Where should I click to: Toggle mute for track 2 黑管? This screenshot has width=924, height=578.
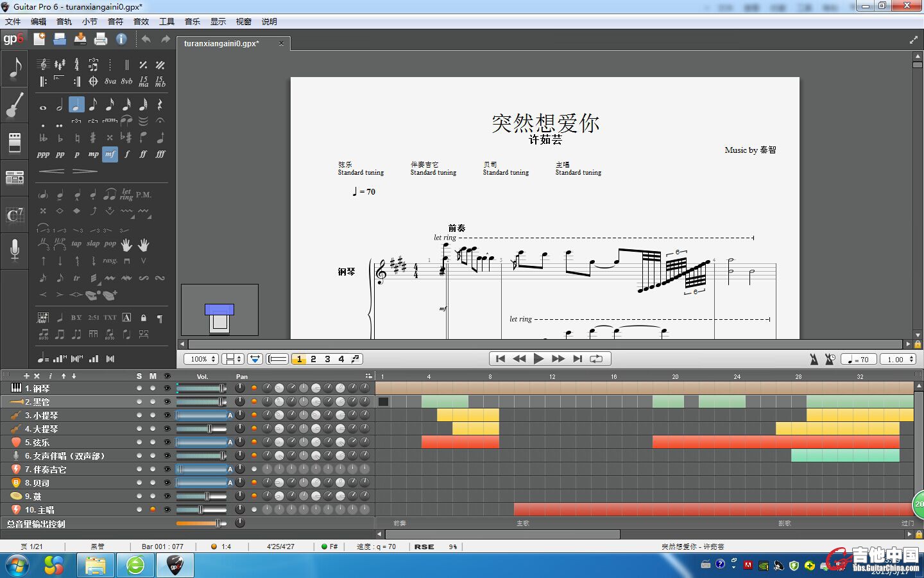153,402
